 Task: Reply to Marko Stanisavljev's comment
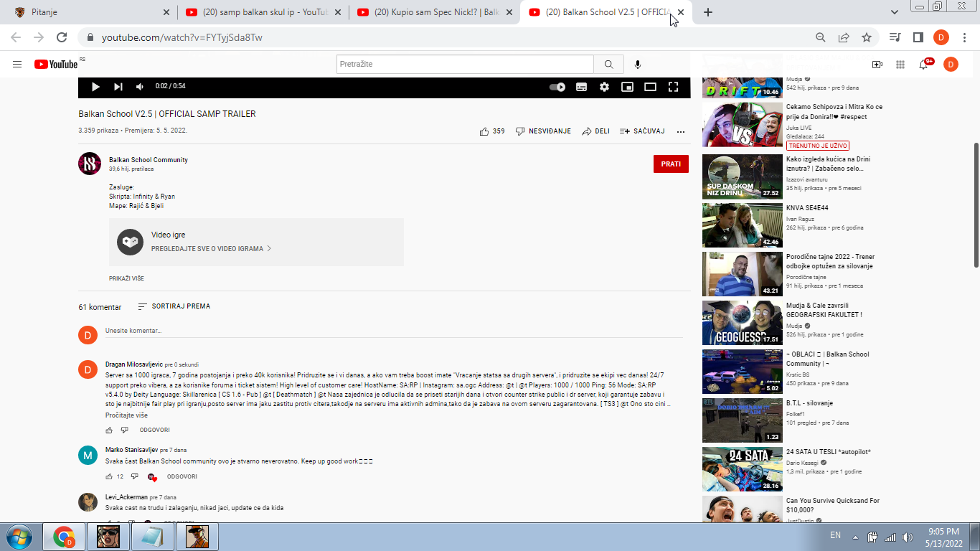(x=182, y=476)
